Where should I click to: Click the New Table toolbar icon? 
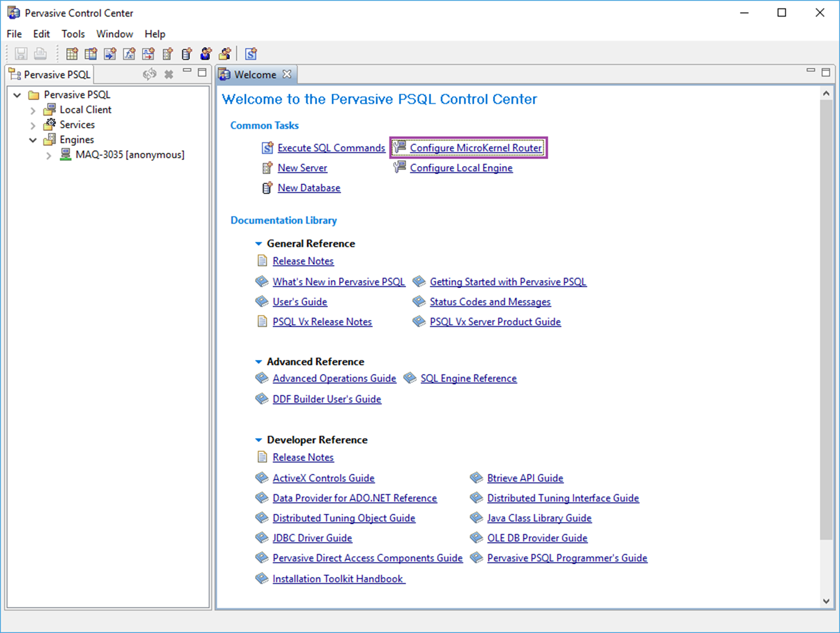pos(72,54)
